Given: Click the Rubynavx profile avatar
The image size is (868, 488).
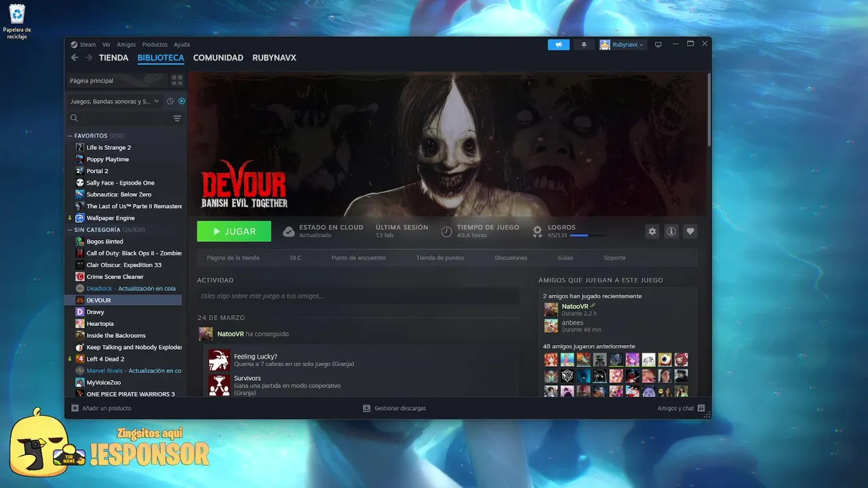Looking at the screenshot, I should (x=605, y=45).
